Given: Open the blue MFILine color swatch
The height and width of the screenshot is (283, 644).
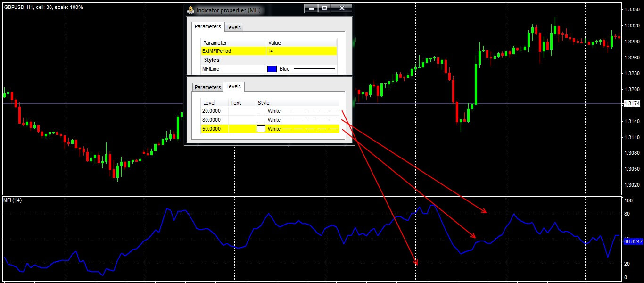Looking at the screenshot, I should [272, 69].
